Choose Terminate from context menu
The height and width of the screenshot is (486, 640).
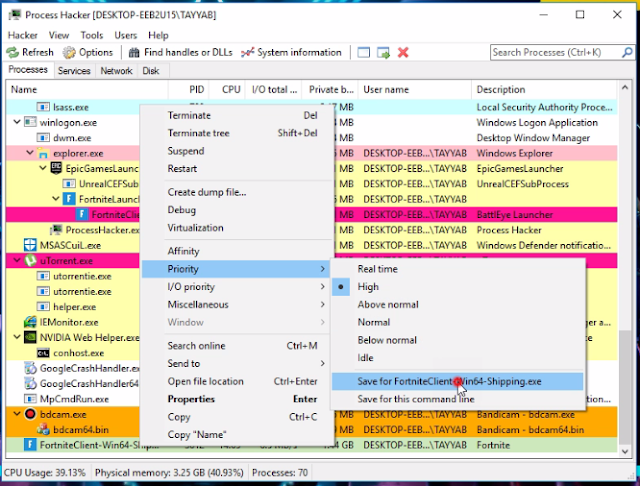pyautogui.click(x=236, y=115)
